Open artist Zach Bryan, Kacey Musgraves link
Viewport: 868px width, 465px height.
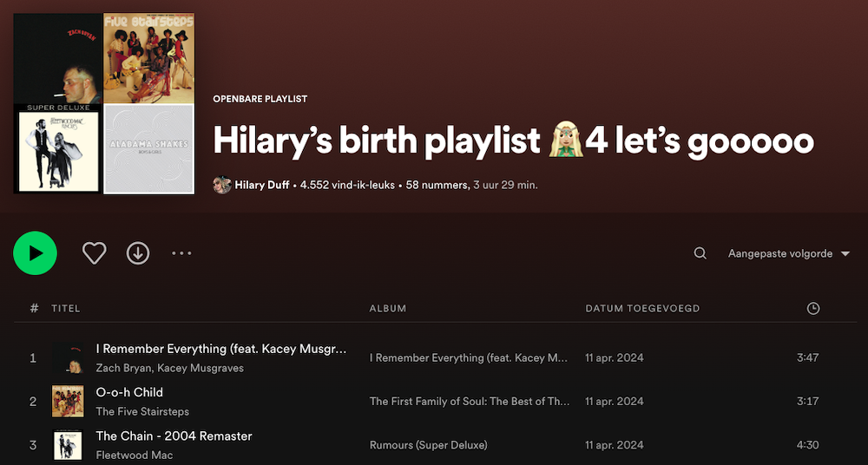(169, 368)
